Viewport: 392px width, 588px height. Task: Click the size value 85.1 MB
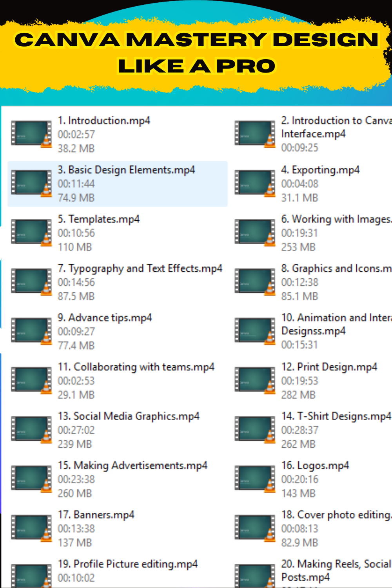(x=299, y=297)
